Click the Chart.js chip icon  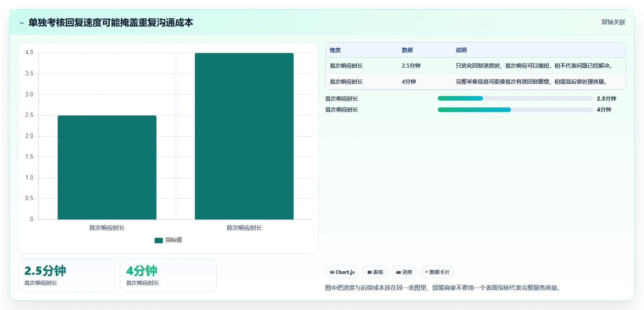click(332, 272)
